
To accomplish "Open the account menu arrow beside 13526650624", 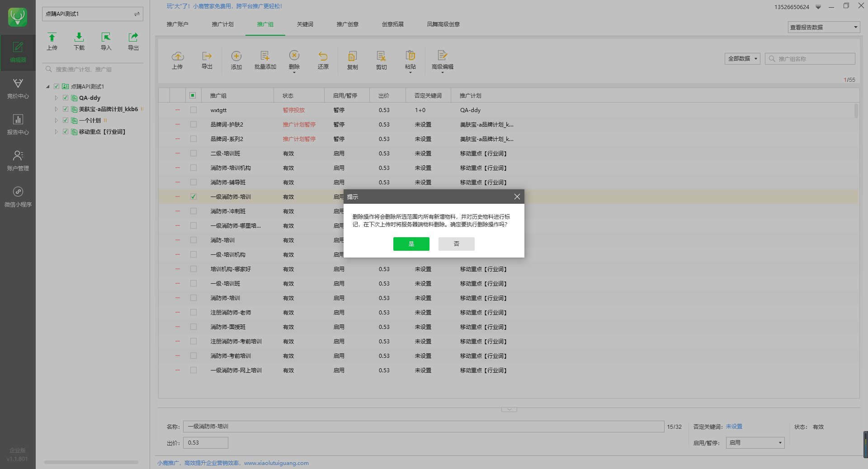I will coord(818,7).
